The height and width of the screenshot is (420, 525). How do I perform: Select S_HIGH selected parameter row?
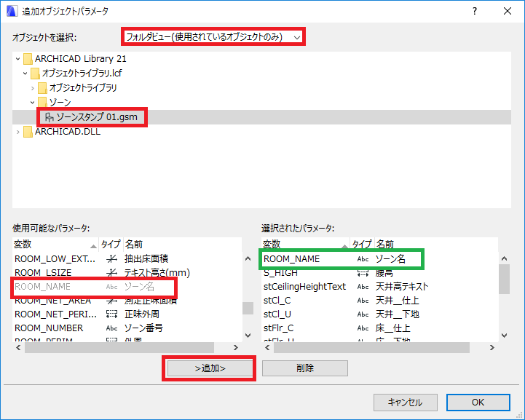(379, 273)
